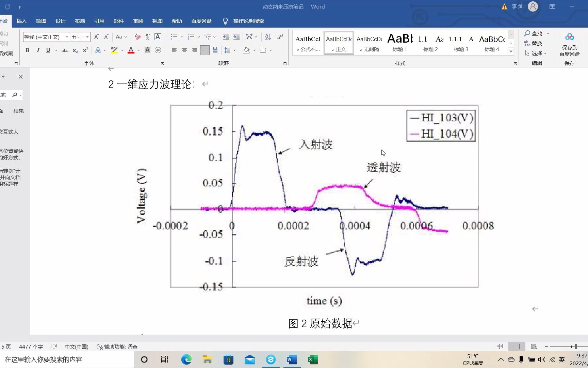The height and width of the screenshot is (368, 588).
Task: Click the Sort A-Z icon
Action: [x=267, y=37]
